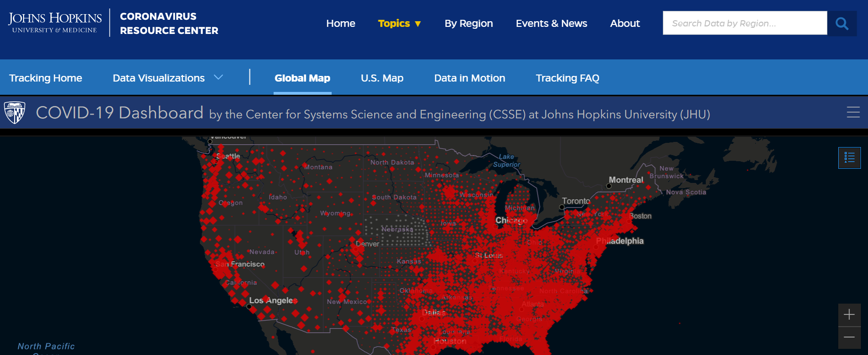Navigate to Tracking Home
Viewport: 868px width, 355px height.
pos(46,78)
